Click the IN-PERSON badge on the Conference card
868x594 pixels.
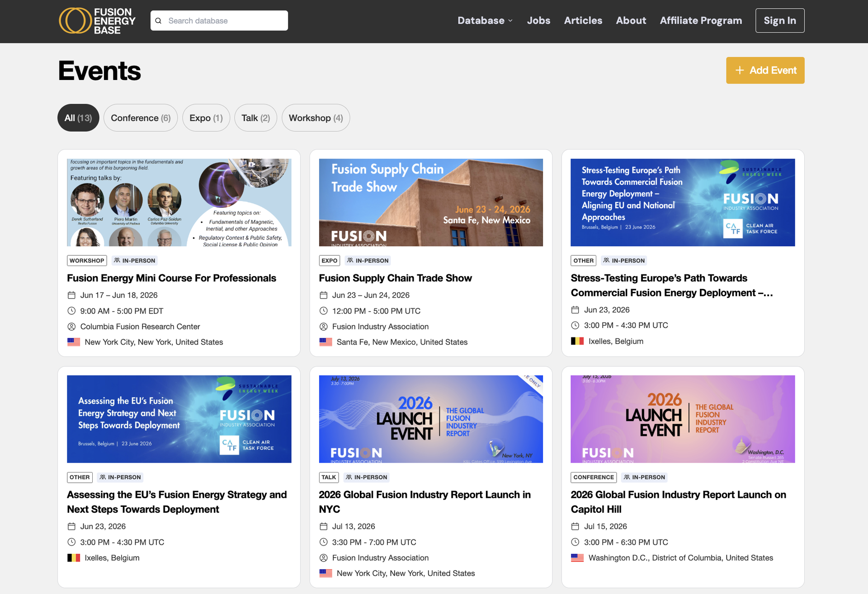644,477
